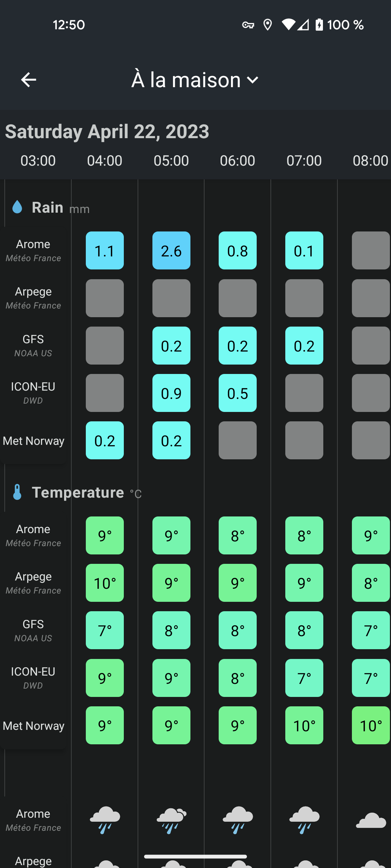Select the 05:00 hour column header
Viewport: 391px width, 868px height.
click(171, 161)
